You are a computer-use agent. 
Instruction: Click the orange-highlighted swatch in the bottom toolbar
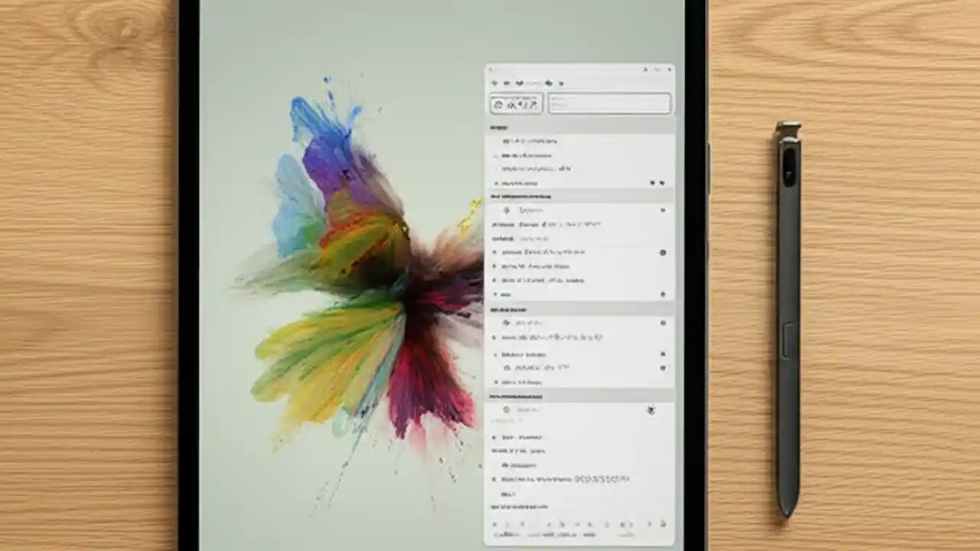click(622, 524)
